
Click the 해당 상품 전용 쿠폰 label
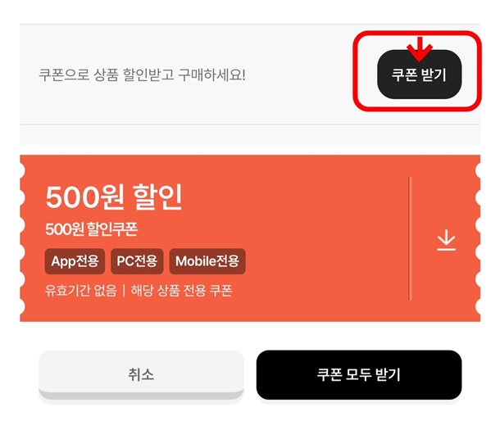click(x=181, y=291)
